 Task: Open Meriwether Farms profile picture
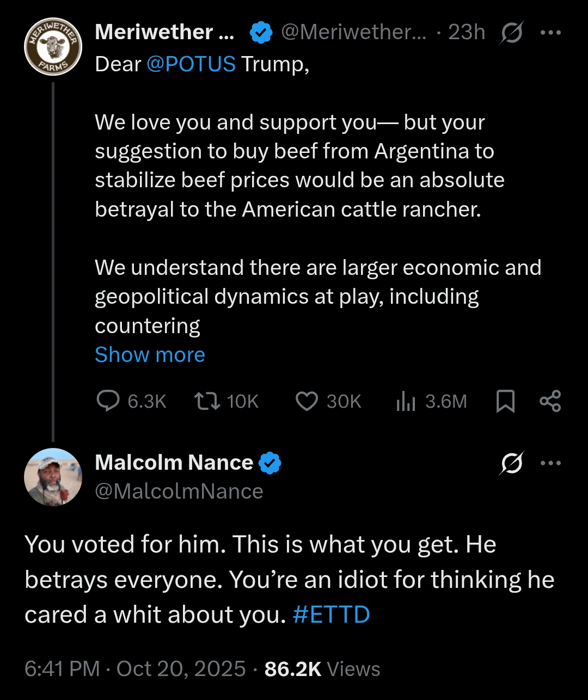pyautogui.click(x=53, y=46)
